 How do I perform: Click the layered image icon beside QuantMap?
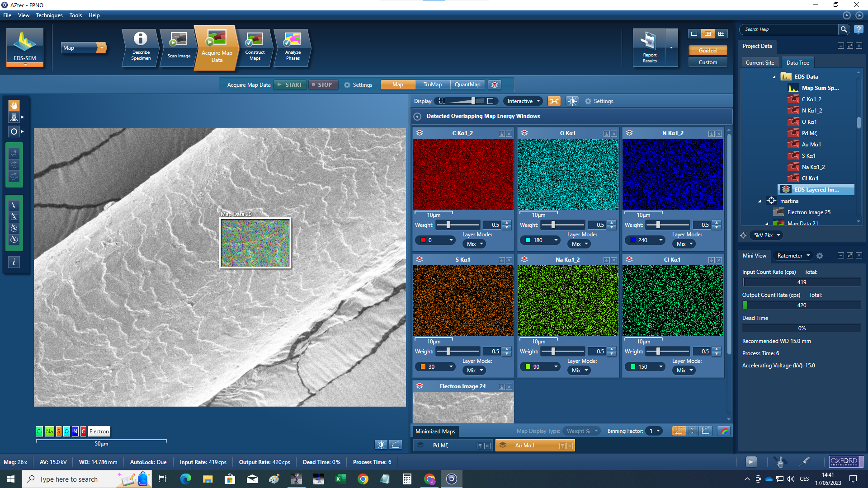495,84
